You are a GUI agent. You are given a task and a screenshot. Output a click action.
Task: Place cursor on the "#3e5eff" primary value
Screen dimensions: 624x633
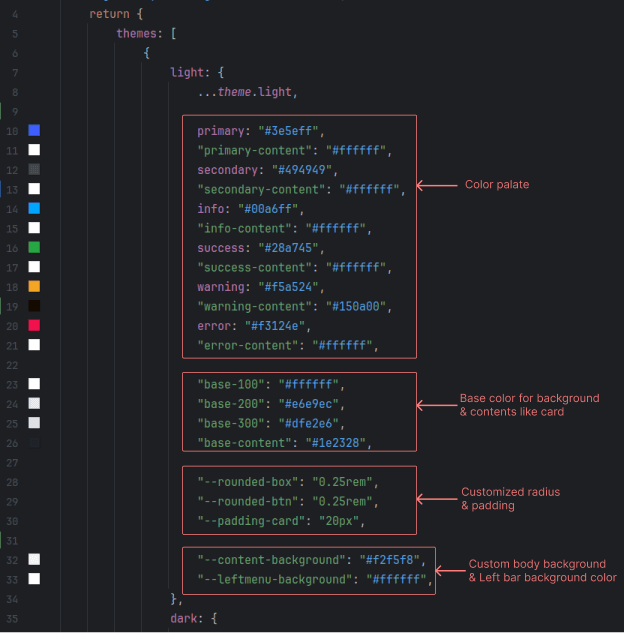289,131
